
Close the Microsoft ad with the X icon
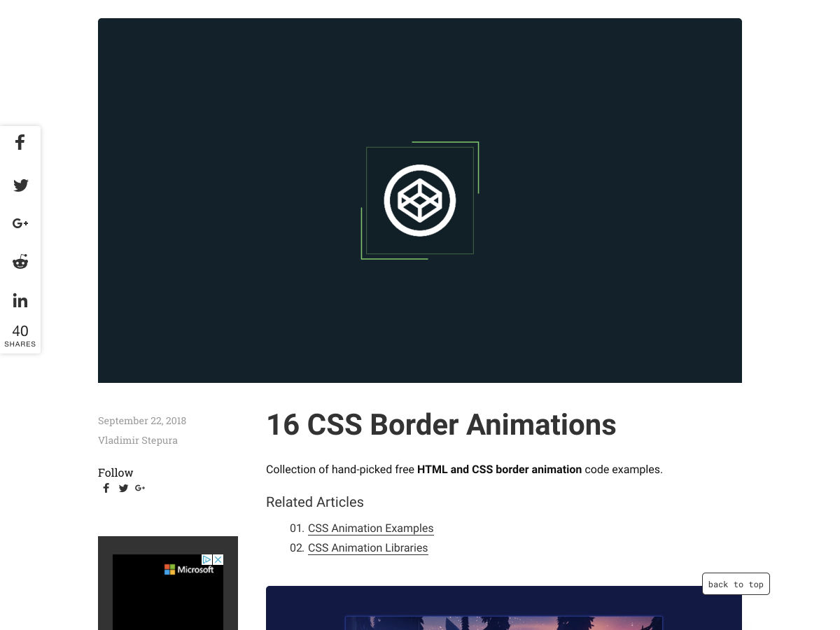[x=218, y=560]
